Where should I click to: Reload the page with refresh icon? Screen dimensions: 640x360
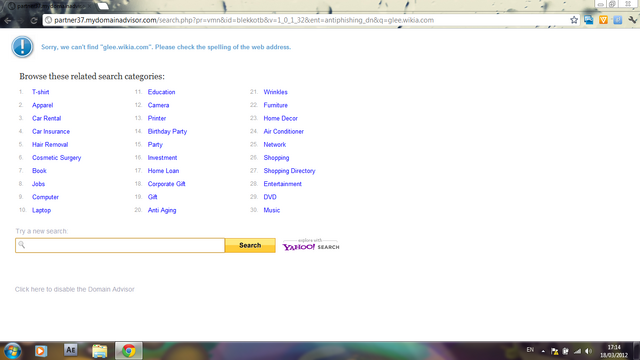coord(34,20)
